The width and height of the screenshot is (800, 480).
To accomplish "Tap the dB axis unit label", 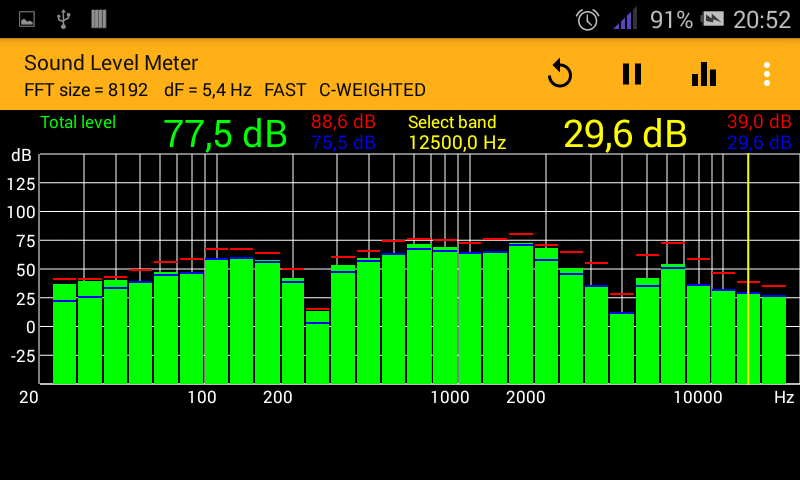I will (21, 155).
